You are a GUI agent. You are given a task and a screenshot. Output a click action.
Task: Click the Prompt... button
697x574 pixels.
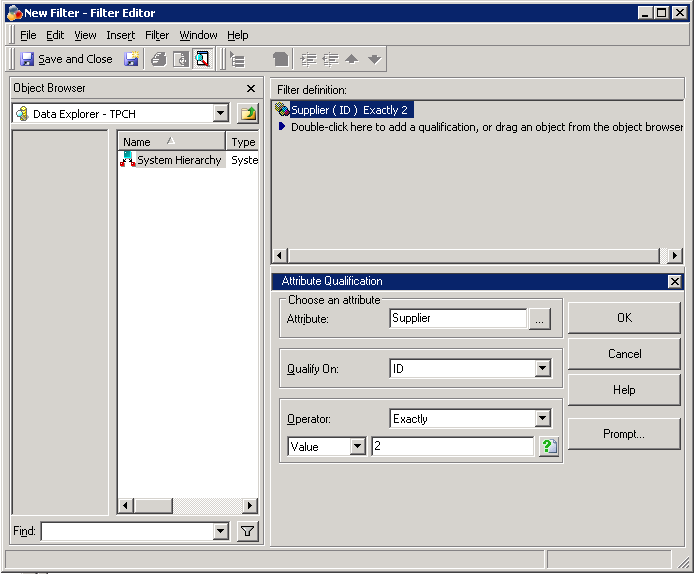point(624,434)
